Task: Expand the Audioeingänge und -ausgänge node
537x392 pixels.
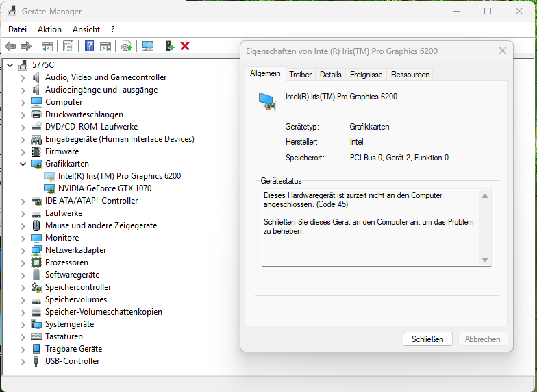Action: click(23, 90)
